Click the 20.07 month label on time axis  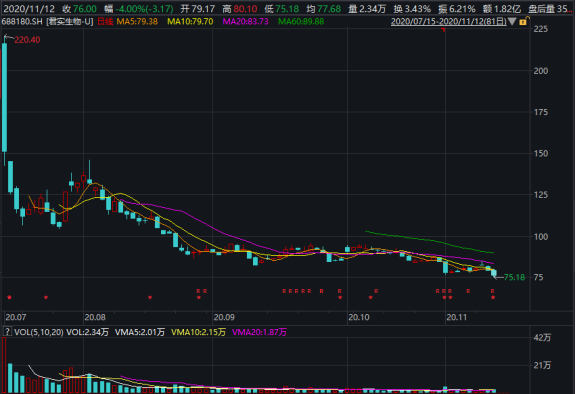pos(16,317)
